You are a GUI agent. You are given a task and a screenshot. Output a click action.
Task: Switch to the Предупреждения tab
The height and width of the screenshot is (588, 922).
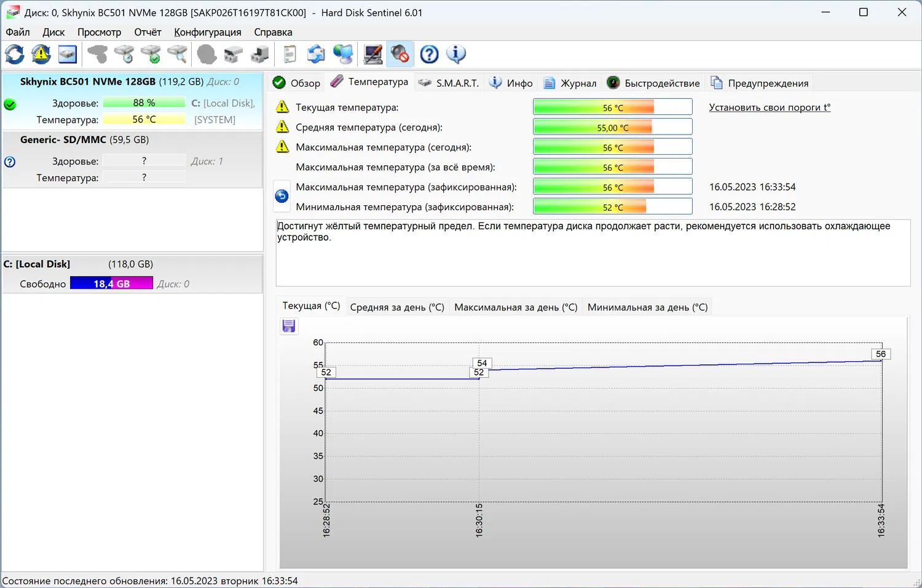(760, 83)
